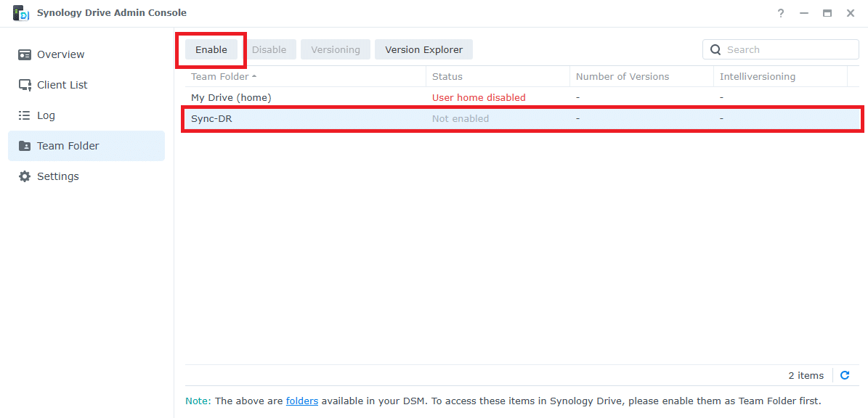Select the My Drive (home) row

[522, 97]
